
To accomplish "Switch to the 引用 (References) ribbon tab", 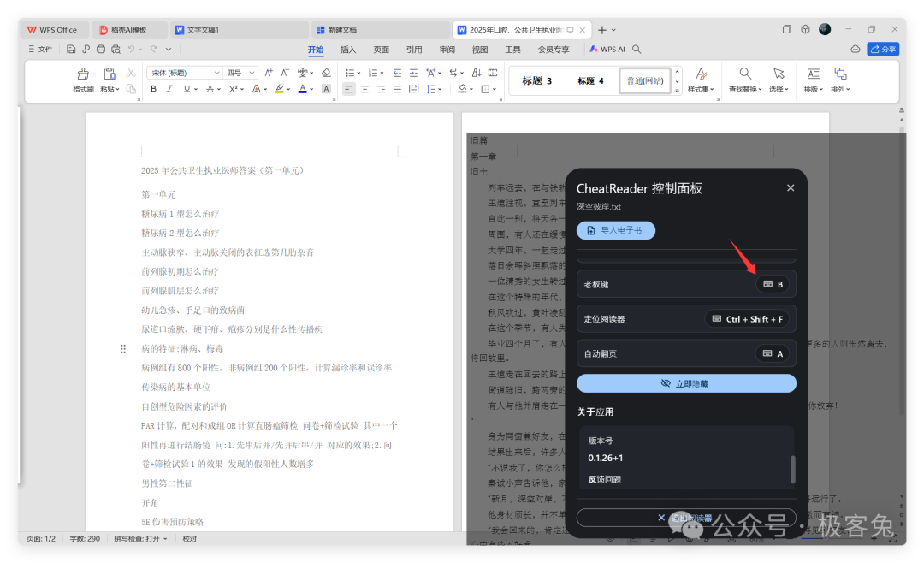I will click(x=414, y=50).
